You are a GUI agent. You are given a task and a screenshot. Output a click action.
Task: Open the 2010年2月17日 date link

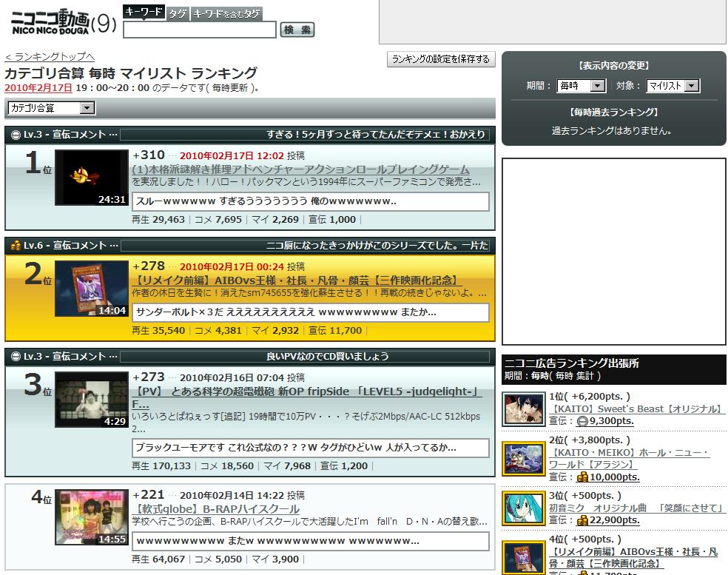click(x=38, y=88)
